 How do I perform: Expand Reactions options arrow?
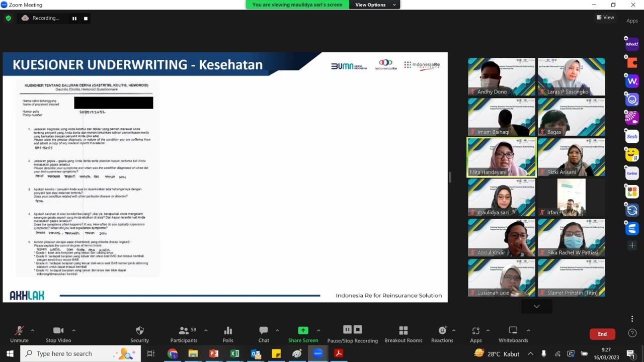[454, 330]
